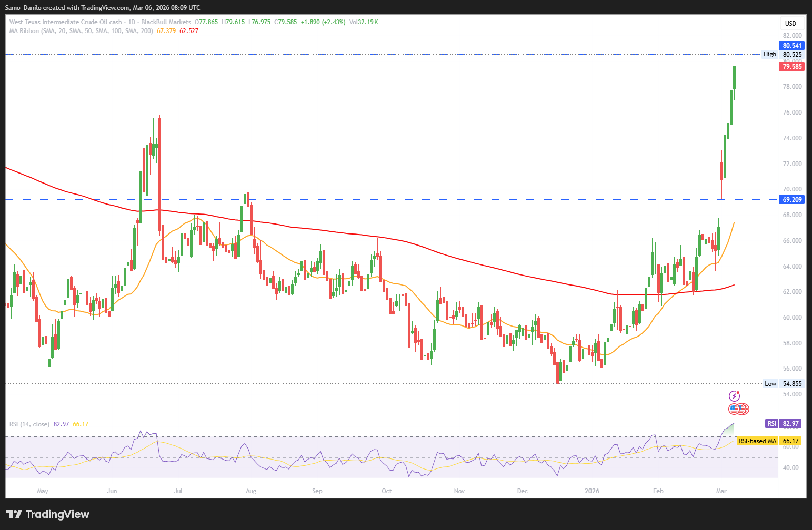Click the yellow RSI-based MA 66.17 label
This screenshot has height=530, width=812.
(x=769, y=441)
